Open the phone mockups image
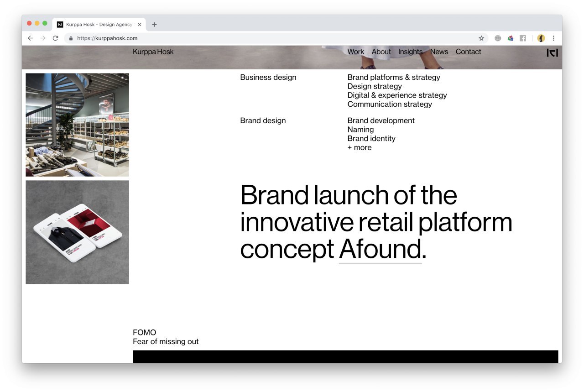Screen dimensions: 584x392 (77, 232)
